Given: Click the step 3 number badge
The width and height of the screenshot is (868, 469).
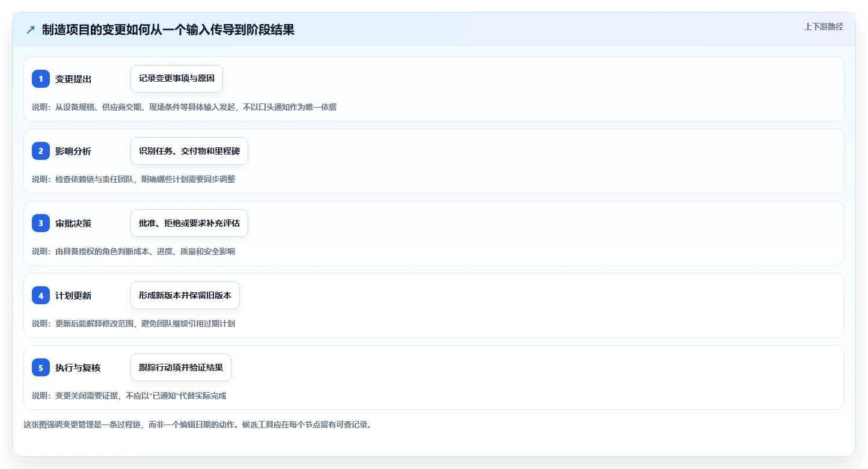Looking at the screenshot, I should 41,223.
